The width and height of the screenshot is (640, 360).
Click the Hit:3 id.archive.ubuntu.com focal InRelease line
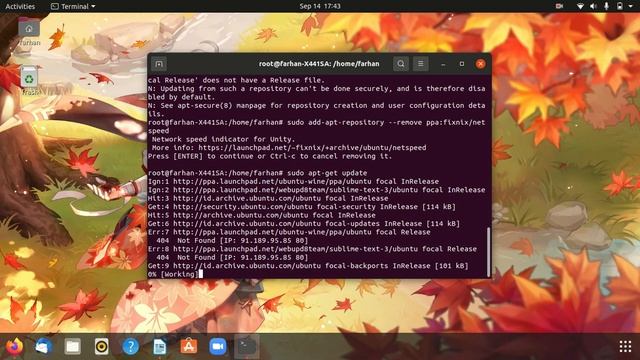click(268, 198)
